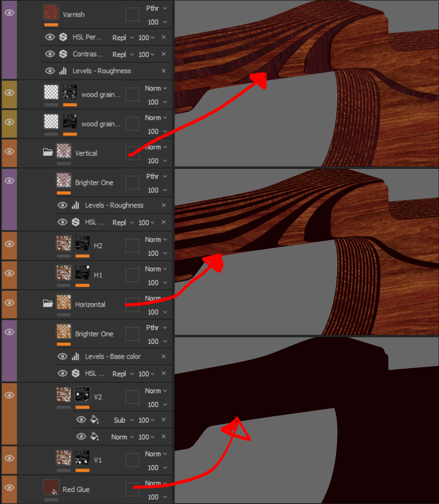Toggle visibility of Levels - Base color effect
The height and width of the screenshot is (504, 439).
pos(62,356)
